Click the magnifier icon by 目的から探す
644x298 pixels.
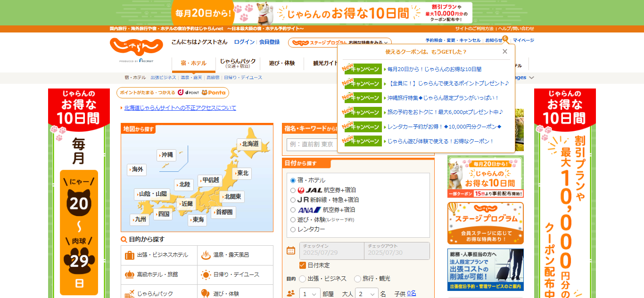124,240
